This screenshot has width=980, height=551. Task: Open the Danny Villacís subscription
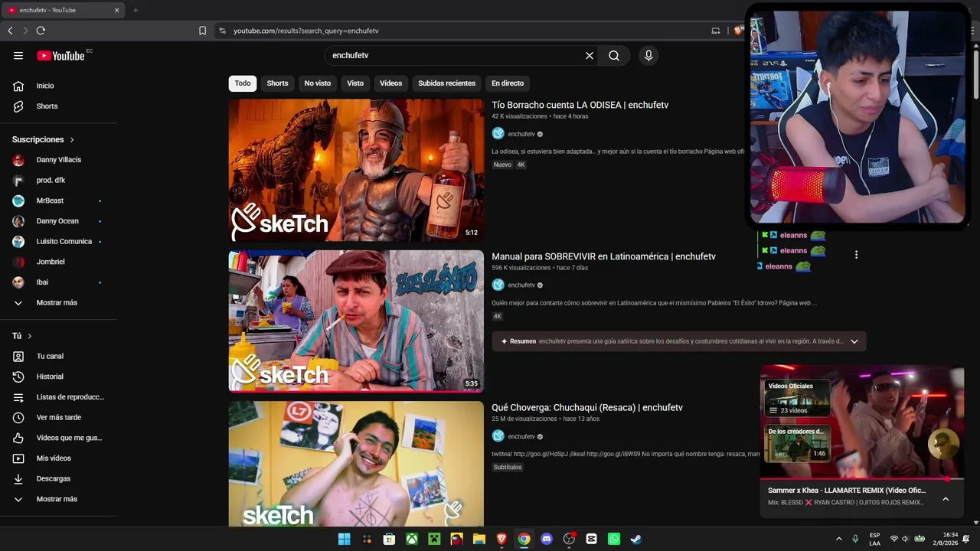coord(59,160)
